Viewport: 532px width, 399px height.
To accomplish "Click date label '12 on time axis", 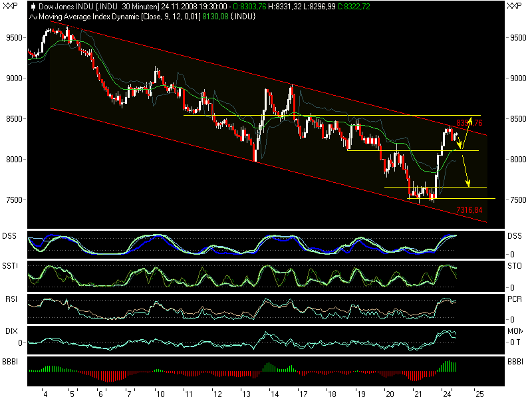I will tap(217, 394).
